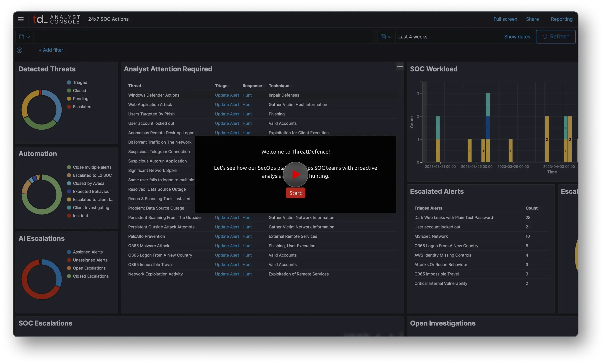Click the td Analyst Console logo
This screenshot has height=364, width=604.
coord(57,19)
